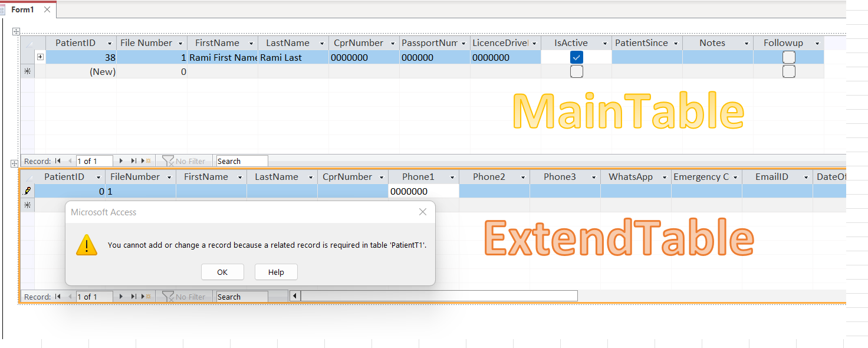The image size is (868, 348).
Task: Open the PatientID column header dropdown in MainTable
Action: point(110,42)
